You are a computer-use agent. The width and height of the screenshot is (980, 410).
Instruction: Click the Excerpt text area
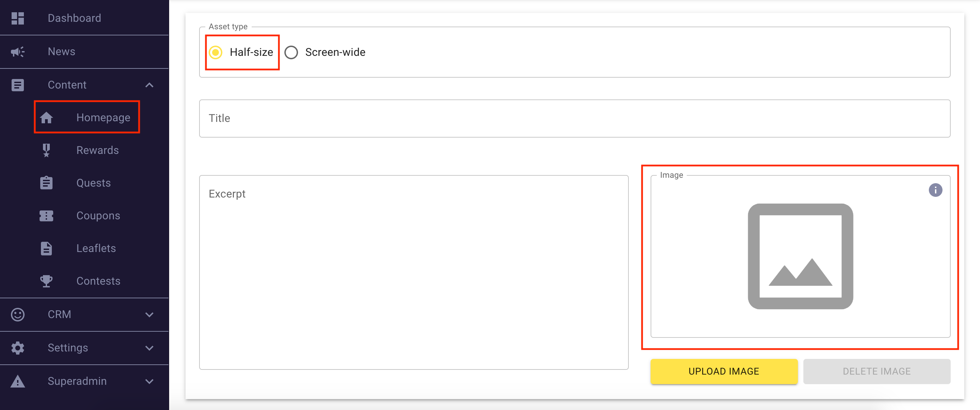(414, 272)
